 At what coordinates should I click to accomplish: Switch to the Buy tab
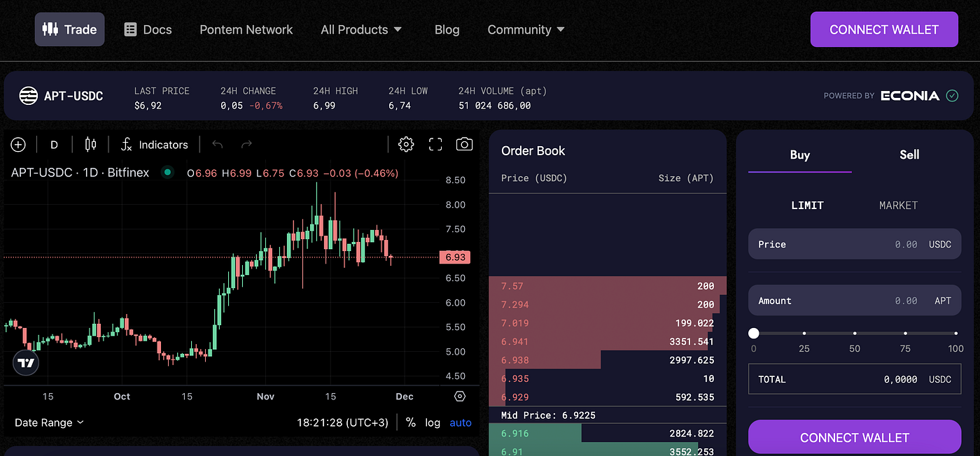point(800,155)
